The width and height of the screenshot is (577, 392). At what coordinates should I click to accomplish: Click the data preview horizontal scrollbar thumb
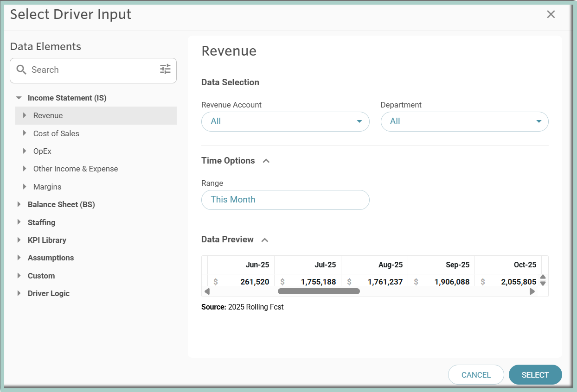coord(319,291)
